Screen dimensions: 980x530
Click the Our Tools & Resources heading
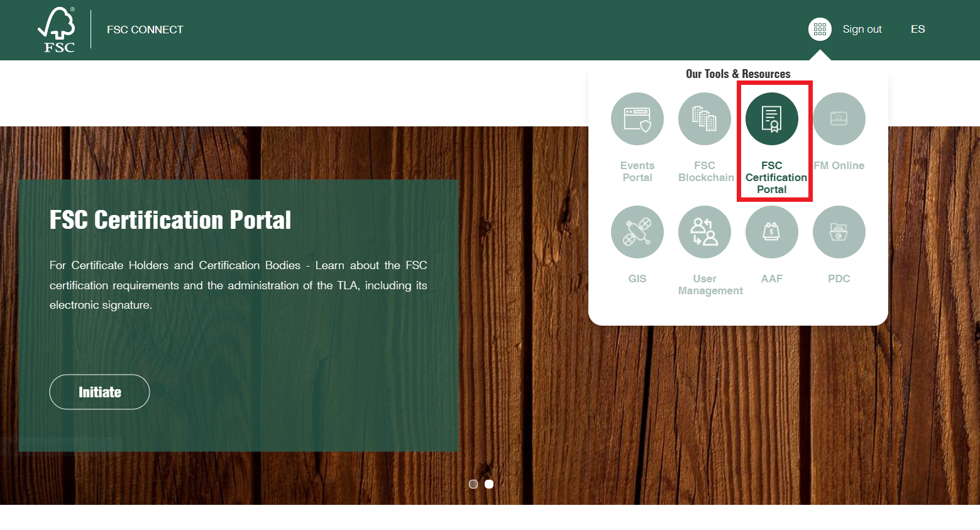[x=738, y=74]
